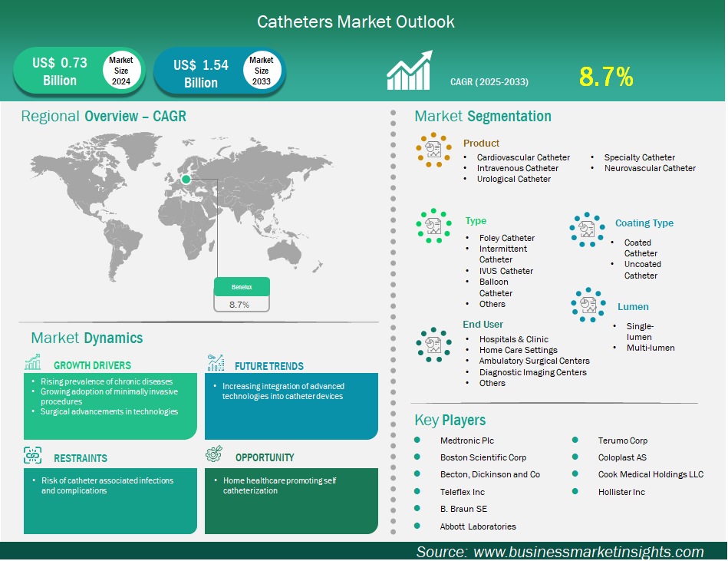Image resolution: width=728 pixels, height=561 pixels.
Task: Open the Market Segmentation section
Action: coord(482,116)
